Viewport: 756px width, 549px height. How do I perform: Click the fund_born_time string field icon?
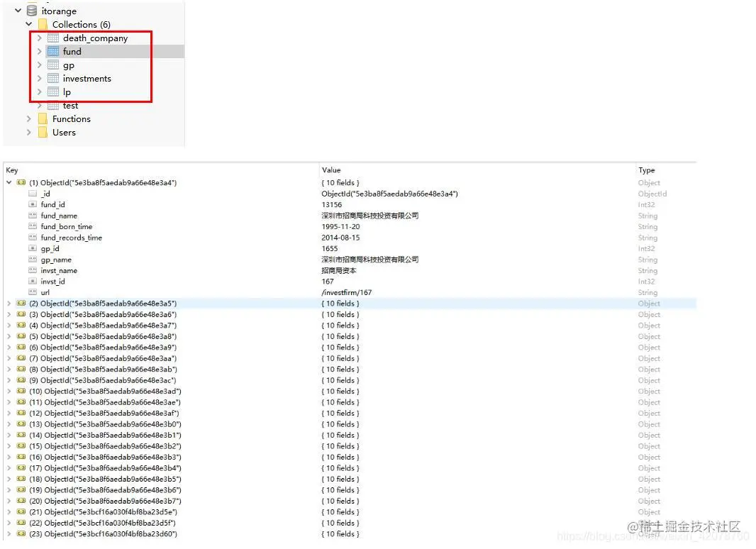click(33, 226)
